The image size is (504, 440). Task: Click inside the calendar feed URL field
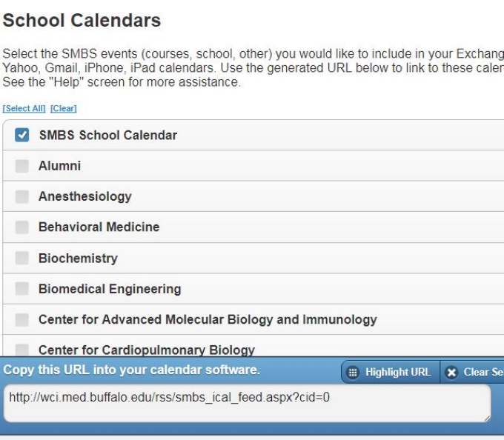click(245, 403)
